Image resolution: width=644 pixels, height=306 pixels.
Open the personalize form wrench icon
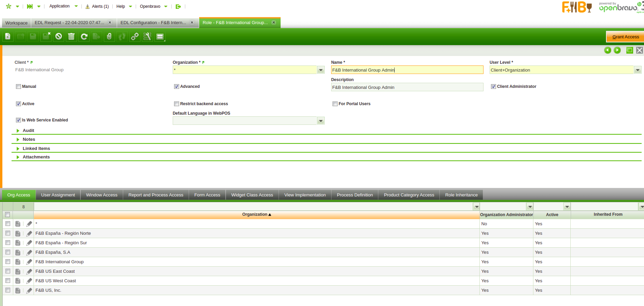[147, 36]
